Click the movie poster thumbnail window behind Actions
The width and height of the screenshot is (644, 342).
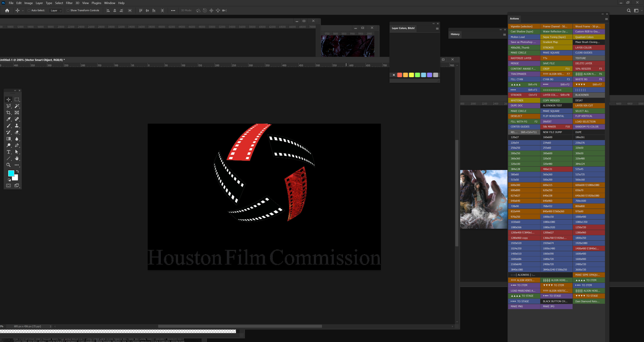pyautogui.click(x=484, y=199)
